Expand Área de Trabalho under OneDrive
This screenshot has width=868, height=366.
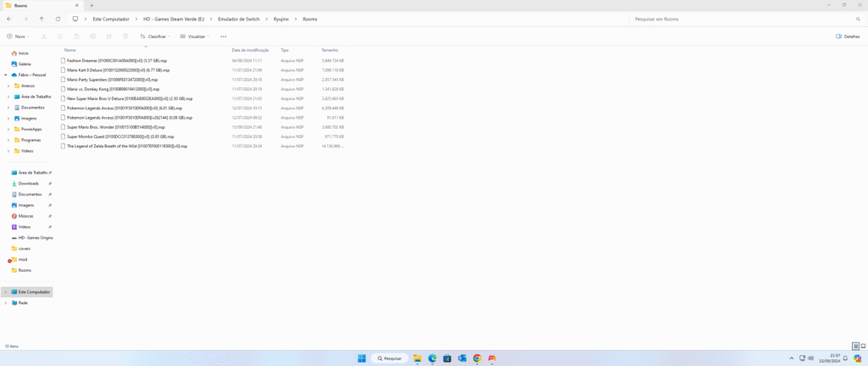pos(8,97)
